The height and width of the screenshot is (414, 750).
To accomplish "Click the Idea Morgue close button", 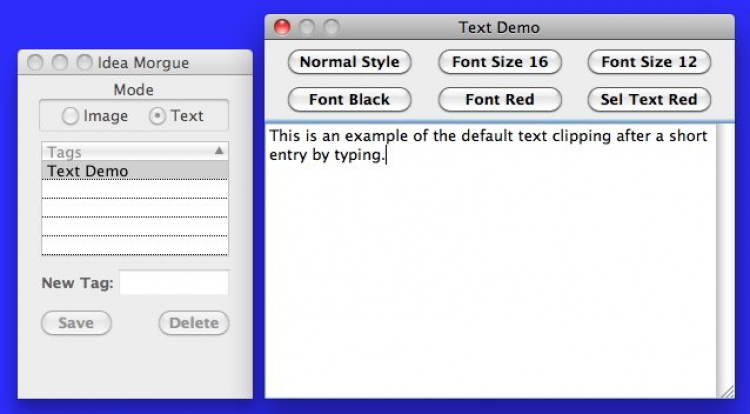I will [36, 63].
